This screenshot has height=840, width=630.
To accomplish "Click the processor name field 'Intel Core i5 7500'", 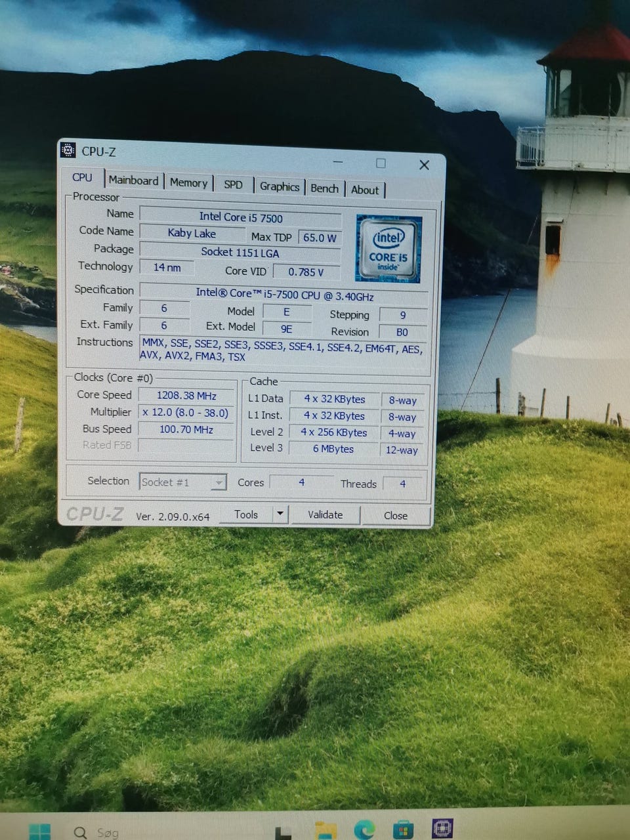I will pyautogui.click(x=241, y=217).
